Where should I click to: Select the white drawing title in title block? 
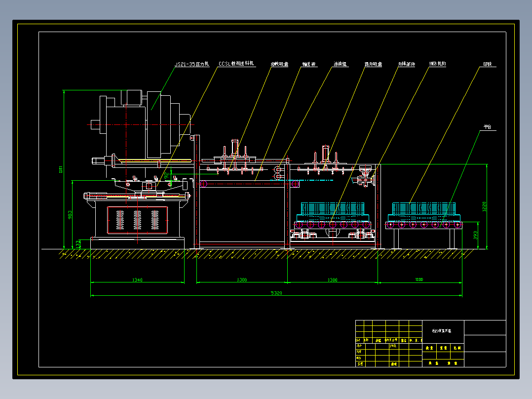pos(441,331)
